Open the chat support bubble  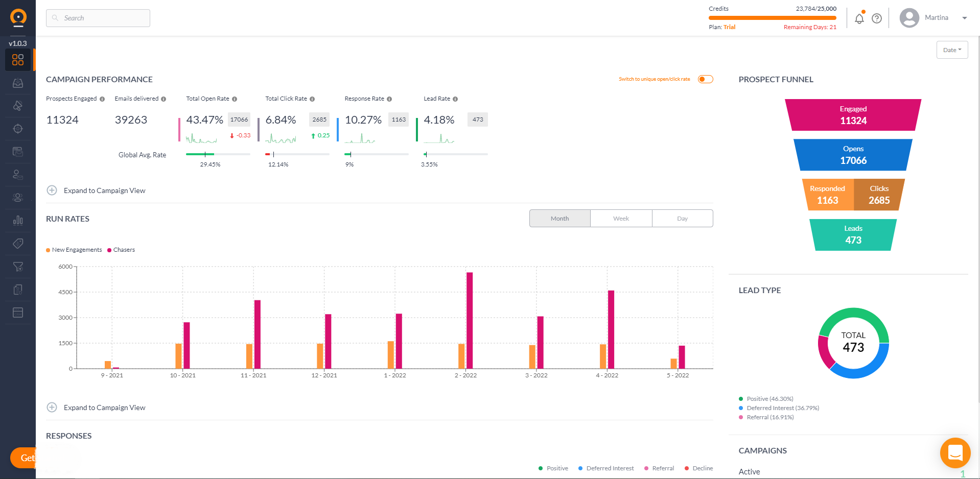(955, 453)
